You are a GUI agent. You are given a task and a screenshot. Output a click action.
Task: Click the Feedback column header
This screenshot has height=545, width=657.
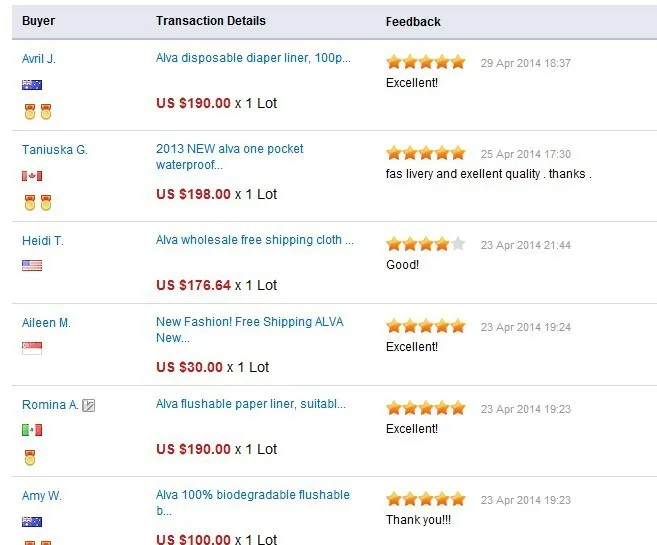click(413, 22)
